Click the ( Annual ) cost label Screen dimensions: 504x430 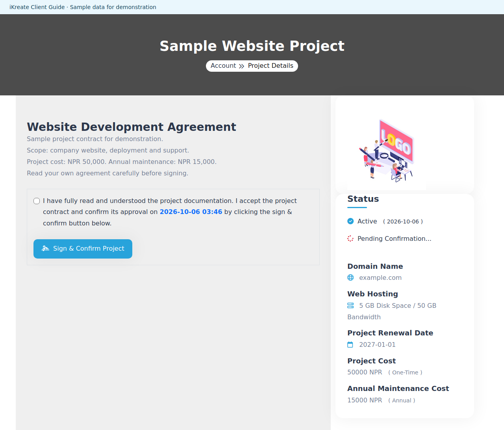pos(402,400)
